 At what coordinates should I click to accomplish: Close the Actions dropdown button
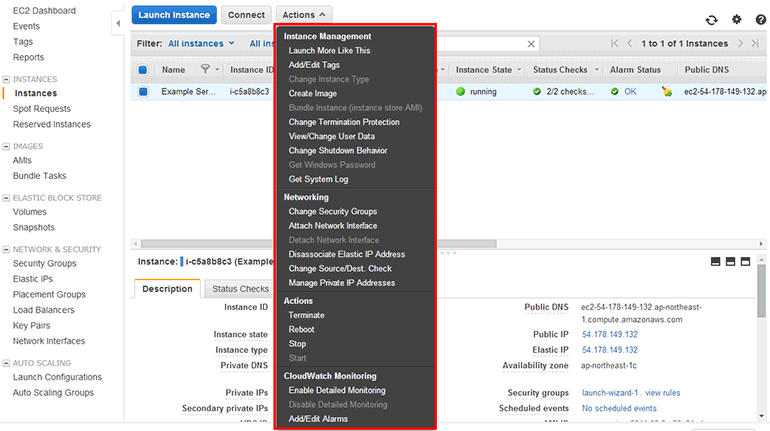pyautogui.click(x=304, y=15)
